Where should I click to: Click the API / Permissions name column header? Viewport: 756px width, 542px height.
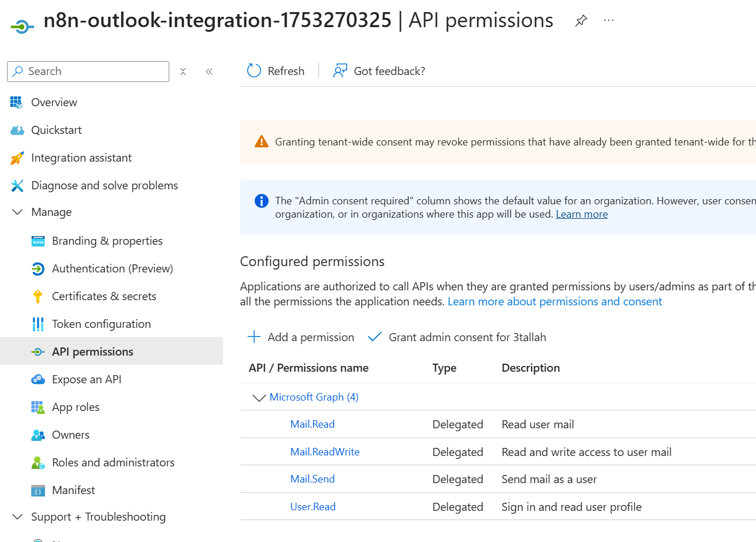(308, 368)
